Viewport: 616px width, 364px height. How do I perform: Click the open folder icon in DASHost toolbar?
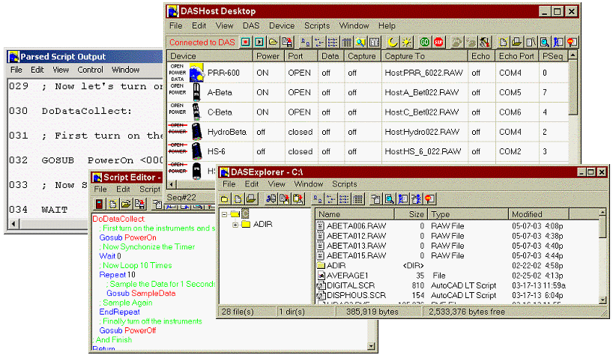coord(273,42)
